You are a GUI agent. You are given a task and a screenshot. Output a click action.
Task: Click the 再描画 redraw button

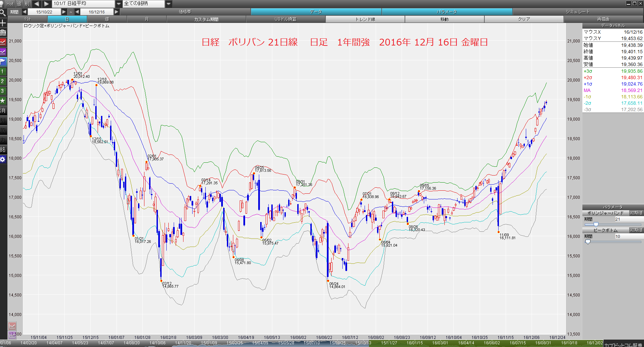coord(604,19)
